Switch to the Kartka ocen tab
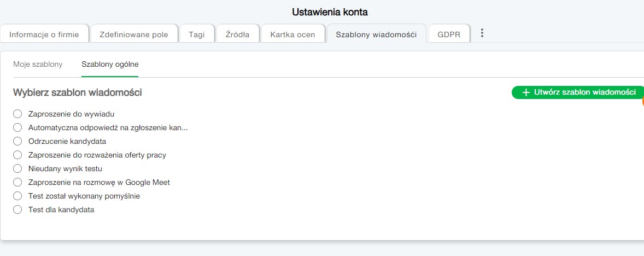Screen dimensions: 644x256 (292, 34)
